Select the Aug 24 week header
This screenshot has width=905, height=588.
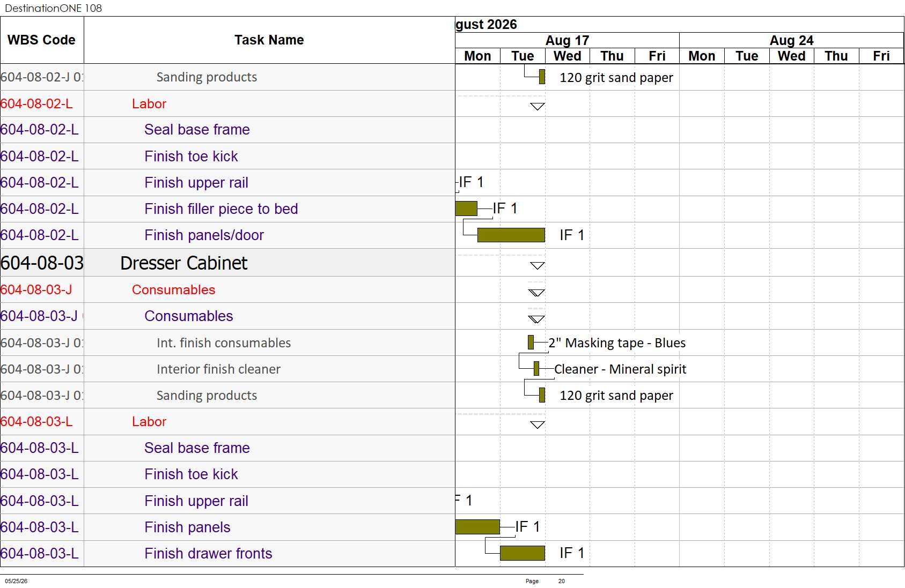[791, 40]
